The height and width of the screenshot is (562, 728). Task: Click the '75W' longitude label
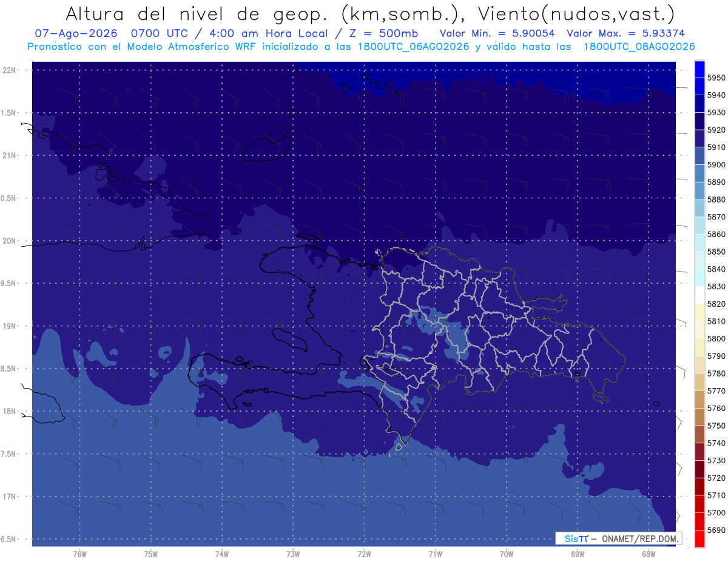[x=151, y=554]
